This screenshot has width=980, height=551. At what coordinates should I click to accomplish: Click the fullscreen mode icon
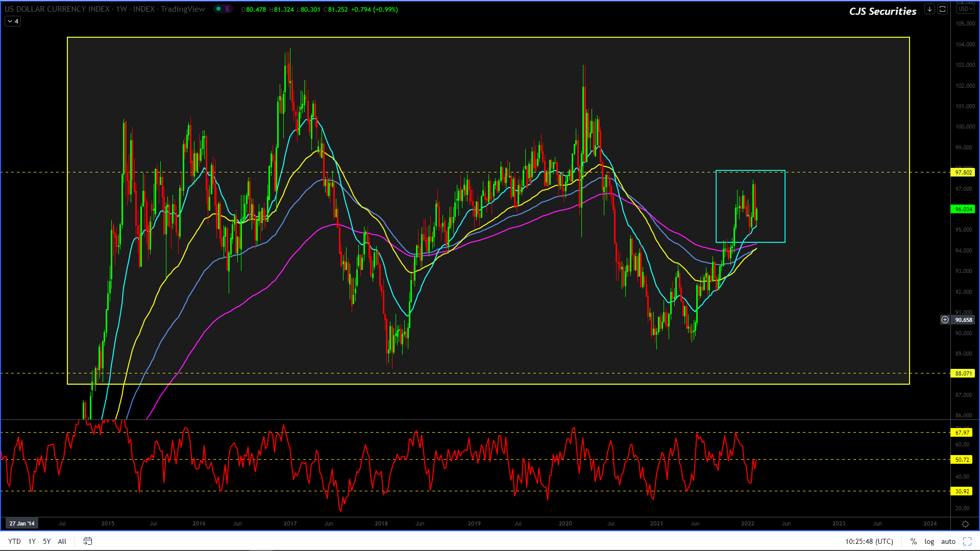pyautogui.click(x=967, y=541)
